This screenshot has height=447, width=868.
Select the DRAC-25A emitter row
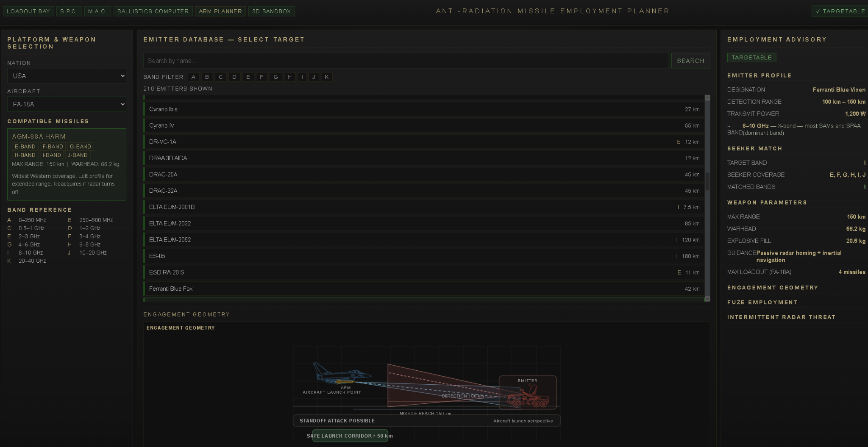[424, 175]
